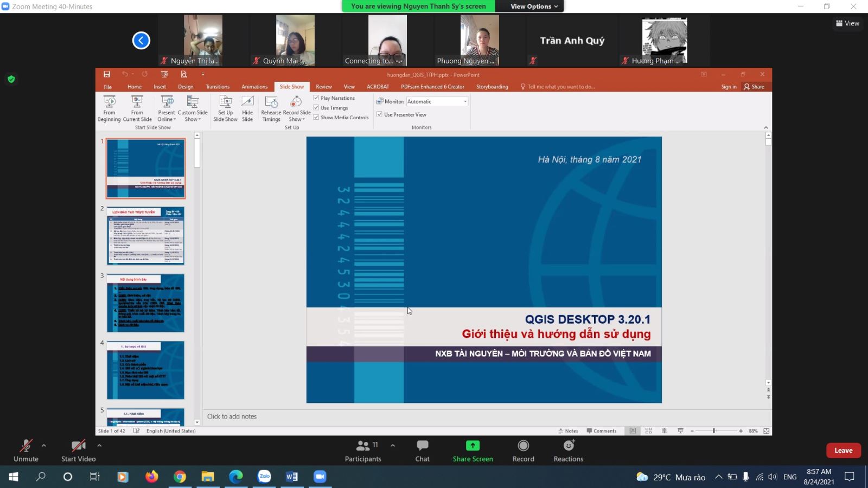
Task: Open Set Up Slide Show dialog
Action: coord(225,108)
